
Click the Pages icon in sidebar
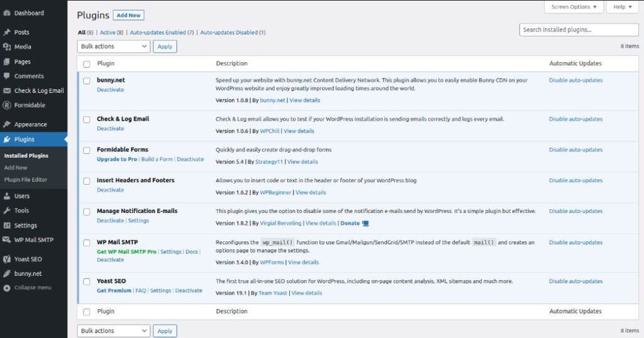pyautogui.click(x=6, y=62)
